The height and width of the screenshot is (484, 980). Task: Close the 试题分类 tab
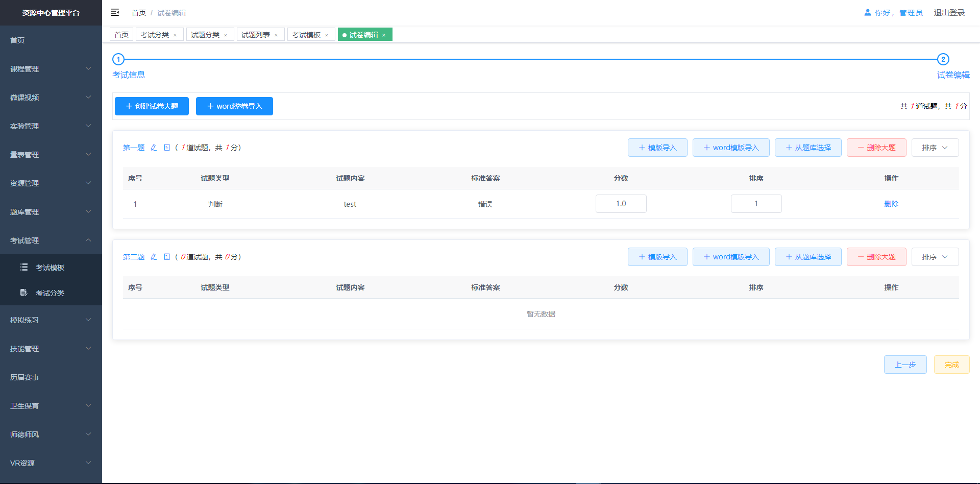(226, 35)
